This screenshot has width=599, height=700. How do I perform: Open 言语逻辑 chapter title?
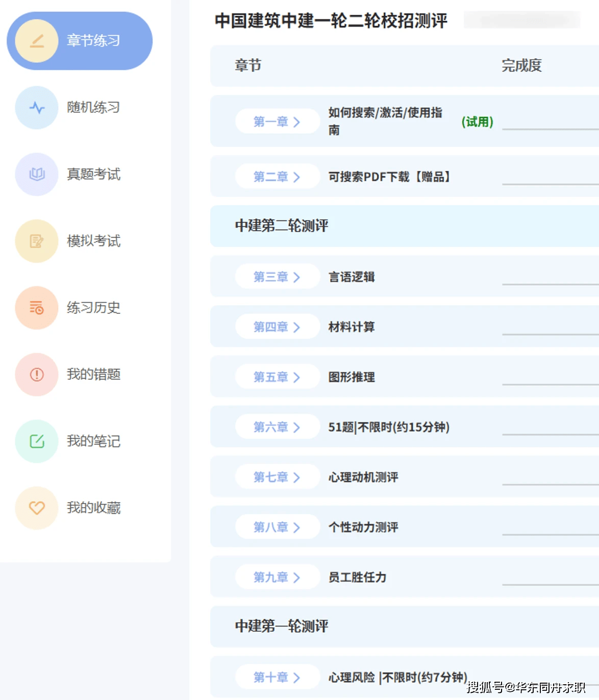(352, 277)
